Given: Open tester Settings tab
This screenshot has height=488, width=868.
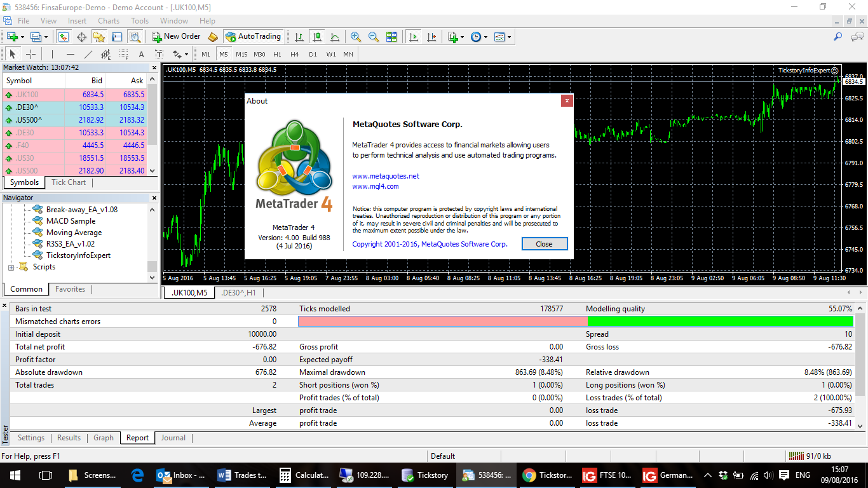Looking at the screenshot, I should pyautogui.click(x=31, y=438).
